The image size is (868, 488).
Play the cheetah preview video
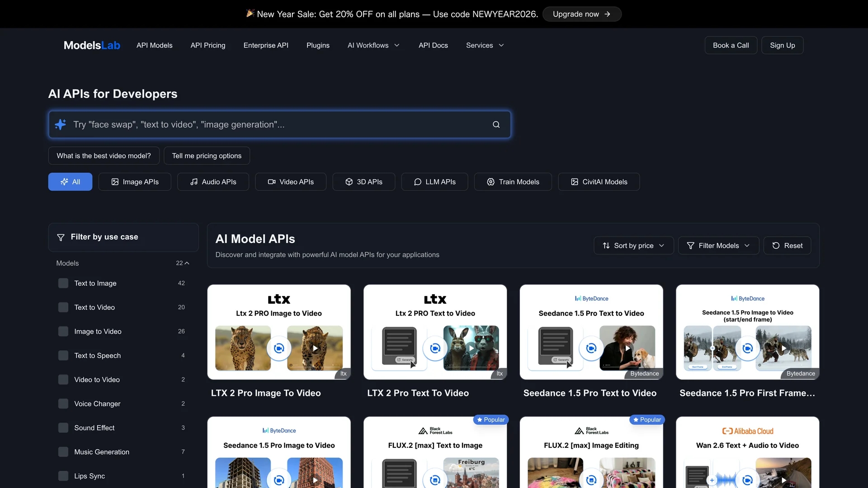click(x=315, y=348)
